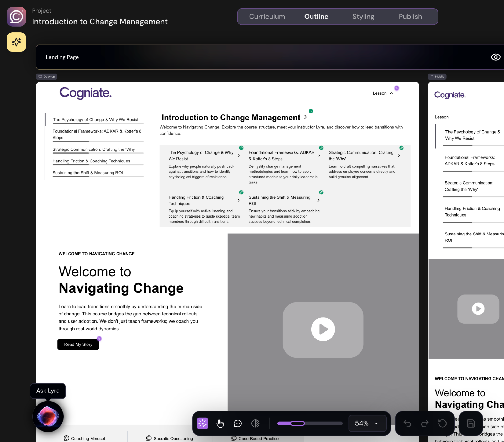Select the pointer click tool in bottom toolbar
The image size is (504, 442).
(x=202, y=423)
